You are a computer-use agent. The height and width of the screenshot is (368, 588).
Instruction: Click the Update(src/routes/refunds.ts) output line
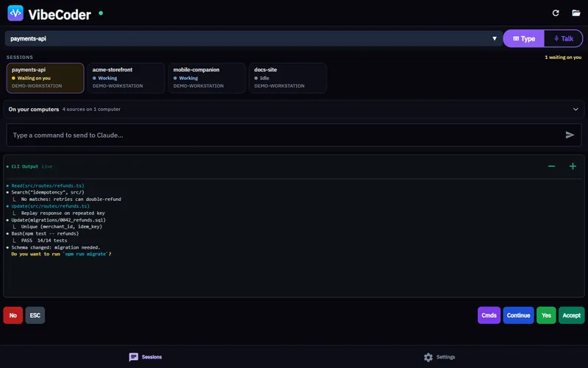(50, 206)
